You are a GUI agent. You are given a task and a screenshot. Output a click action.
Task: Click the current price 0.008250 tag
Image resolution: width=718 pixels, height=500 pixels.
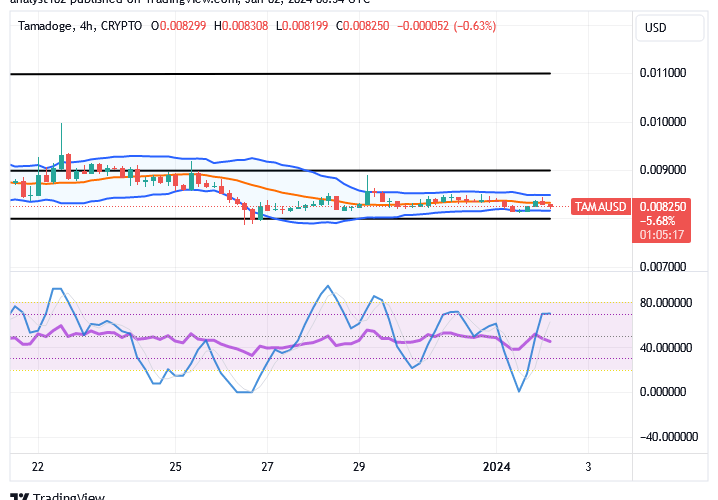[663, 207]
